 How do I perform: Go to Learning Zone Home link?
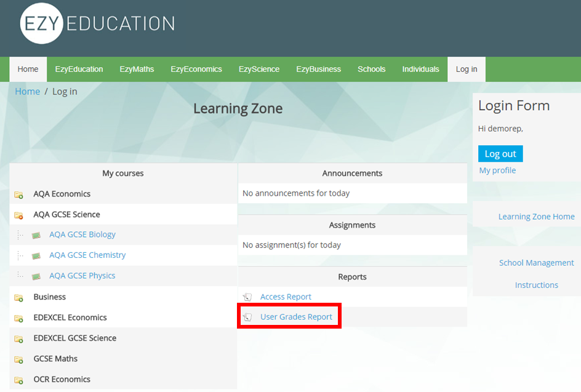(536, 217)
